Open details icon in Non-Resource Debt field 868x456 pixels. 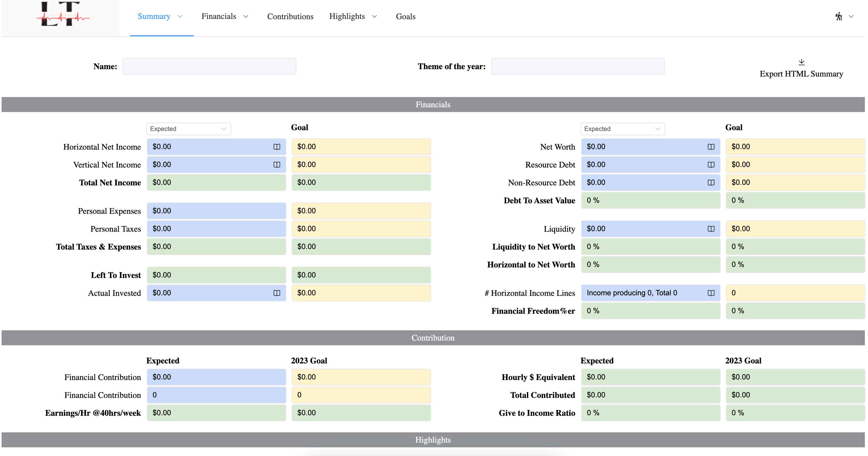(x=711, y=183)
